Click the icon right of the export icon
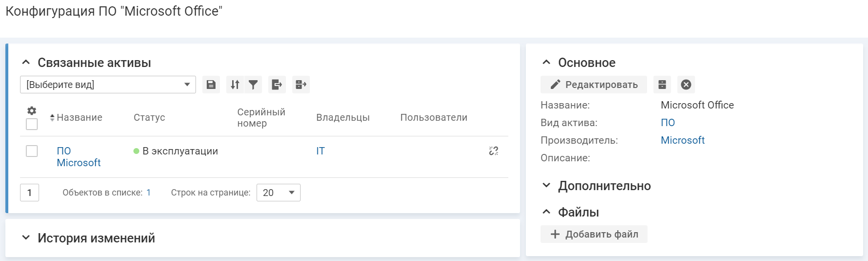This screenshot has width=868, height=261. coord(301,85)
